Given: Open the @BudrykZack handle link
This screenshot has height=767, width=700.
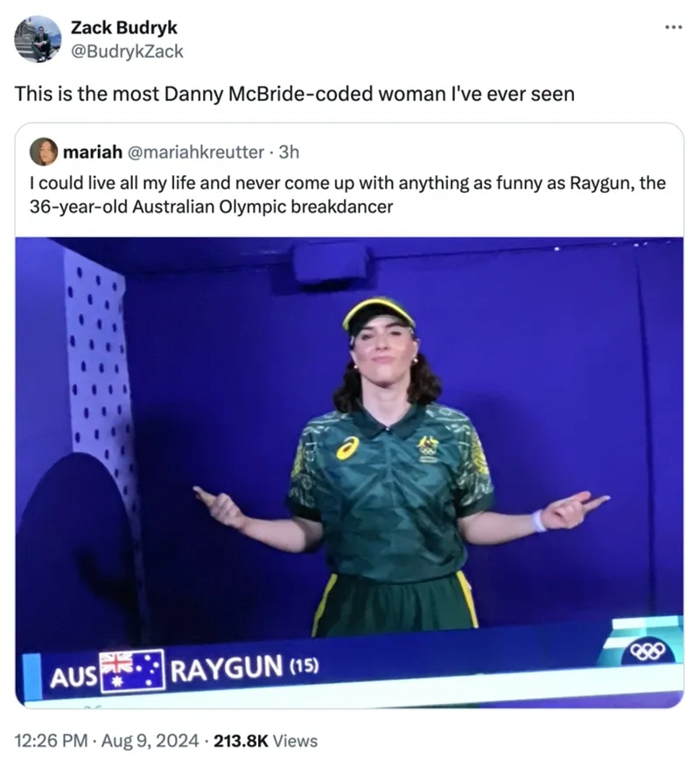Looking at the screenshot, I should pos(127,52).
